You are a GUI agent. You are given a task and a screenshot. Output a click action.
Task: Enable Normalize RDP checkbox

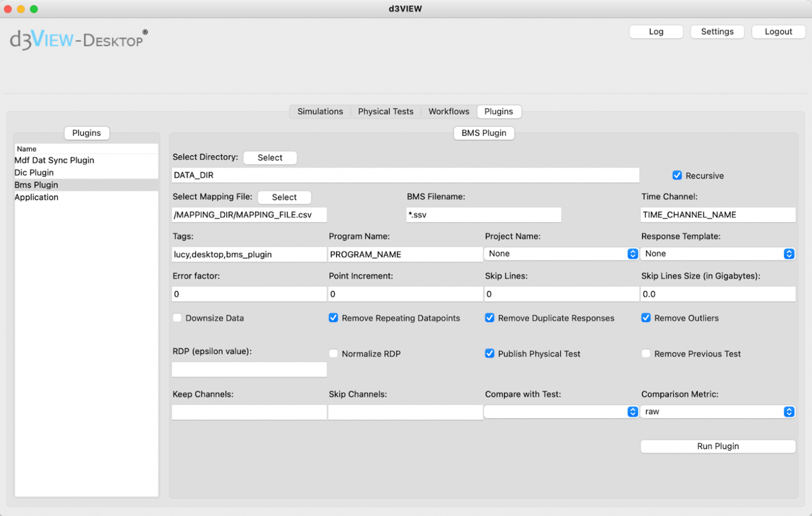(x=333, y=354)
